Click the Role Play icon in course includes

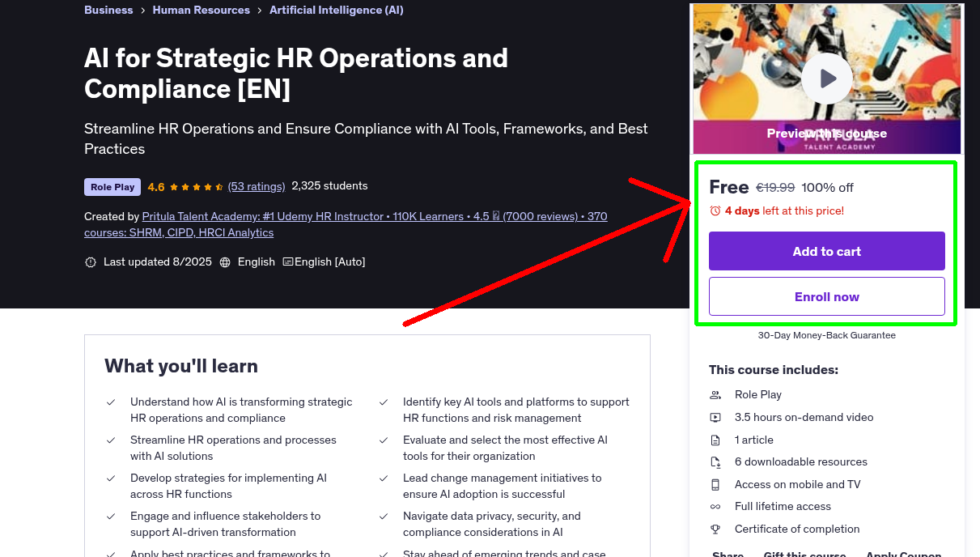(x=715, y=395)
